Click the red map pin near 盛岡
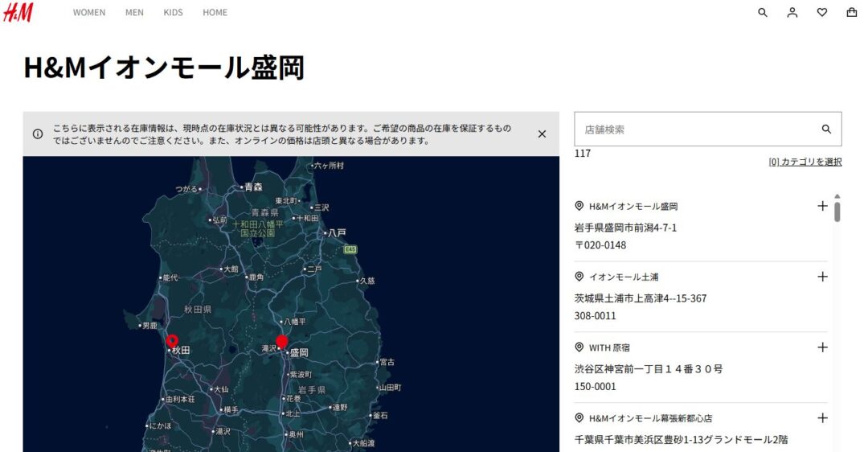868x452 pixels. [x=281, y=343]
